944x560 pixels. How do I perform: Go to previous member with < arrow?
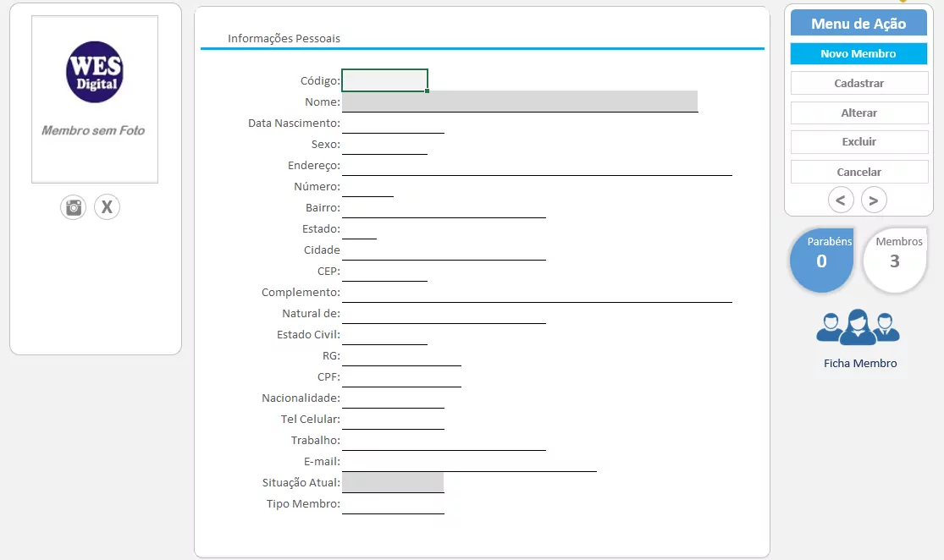[841, 200]
